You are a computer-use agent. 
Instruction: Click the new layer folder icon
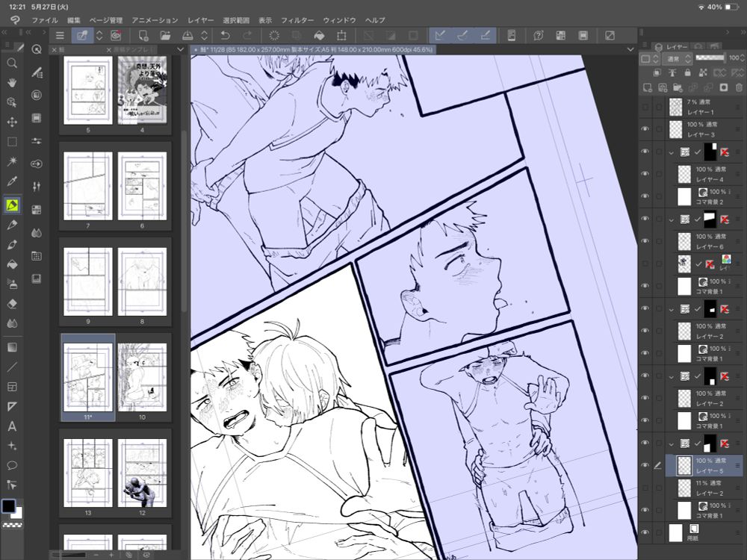(678, 87)
